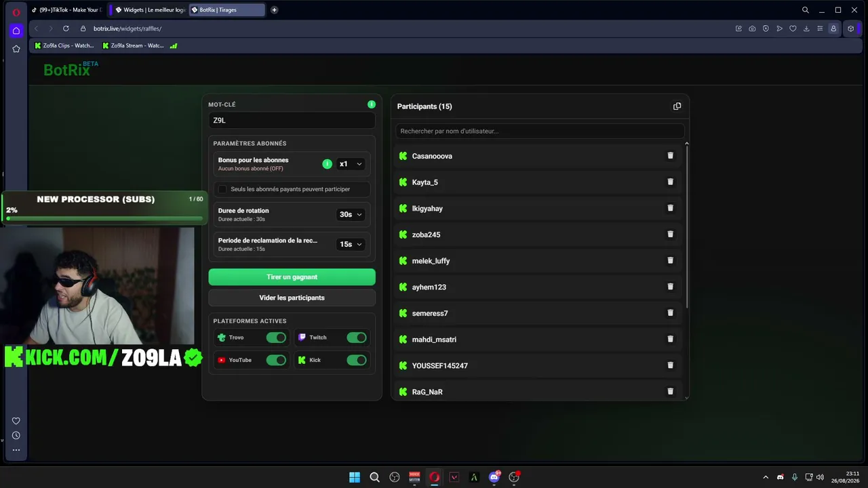Go to the BotRix logo homepage

(70, 69)
